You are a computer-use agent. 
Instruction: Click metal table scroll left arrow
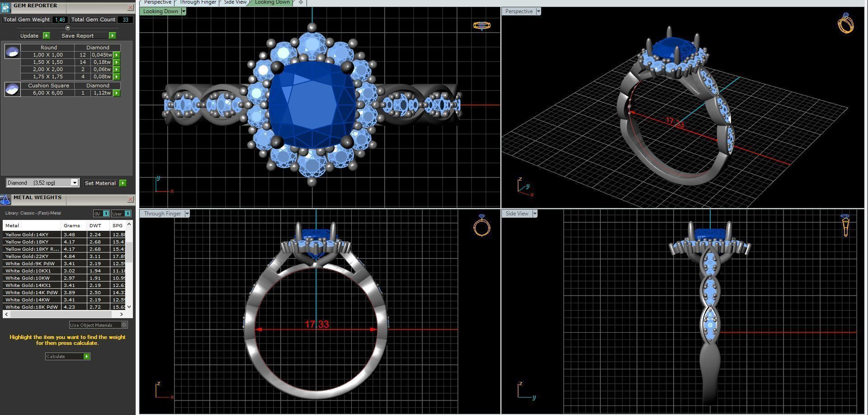tap(6, 314)
